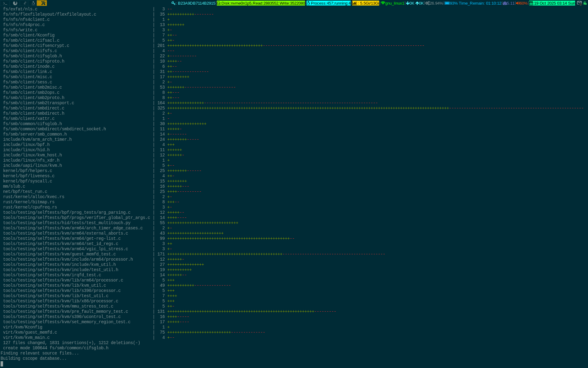Open the process count widget

click(x=329, y=3)
